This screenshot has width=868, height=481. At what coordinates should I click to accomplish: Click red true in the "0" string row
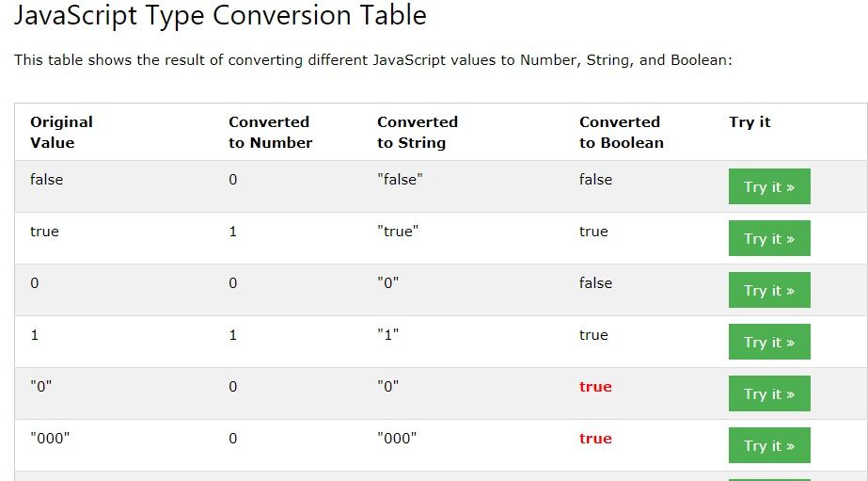click(x=595, y=386)
